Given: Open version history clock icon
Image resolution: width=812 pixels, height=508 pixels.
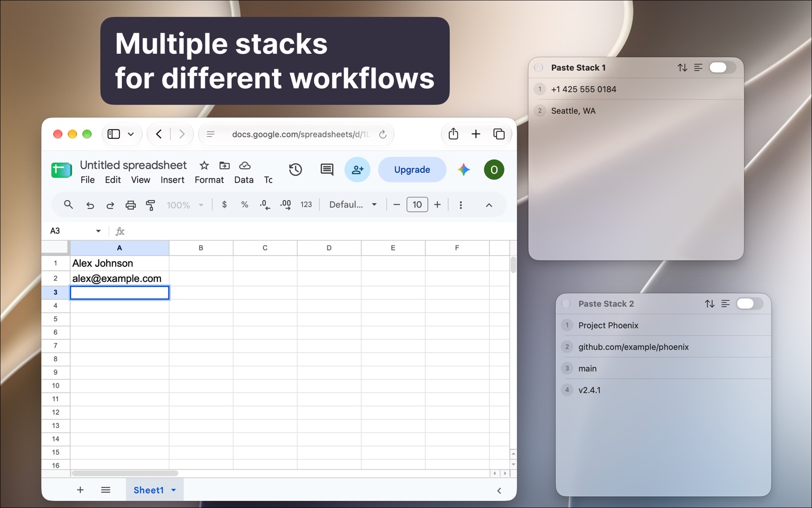Looking at the screenshot, I should (295, 170).
